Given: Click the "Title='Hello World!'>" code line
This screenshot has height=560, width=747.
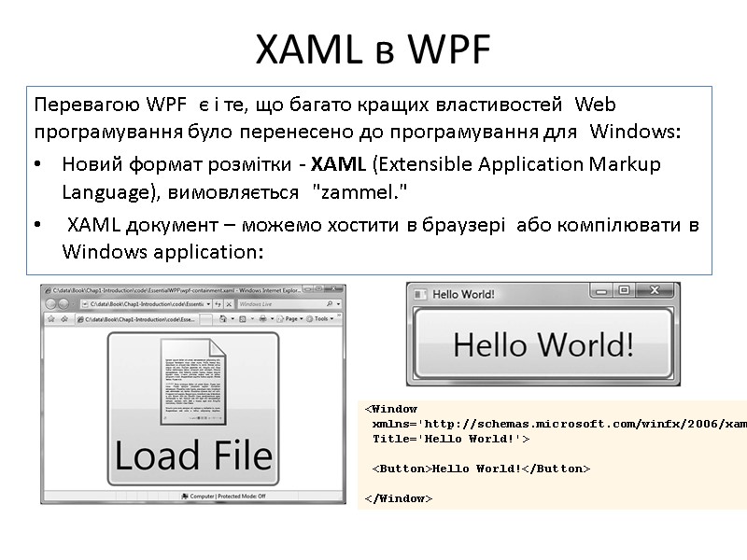Looking at the screenshot, I should coord(451,439).
